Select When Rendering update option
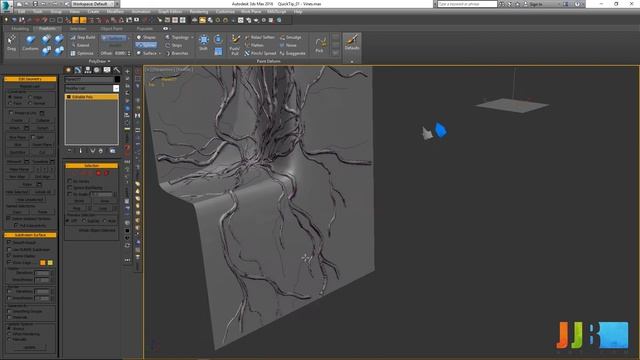This screenshot has height=360, width=640. (9, 334)
